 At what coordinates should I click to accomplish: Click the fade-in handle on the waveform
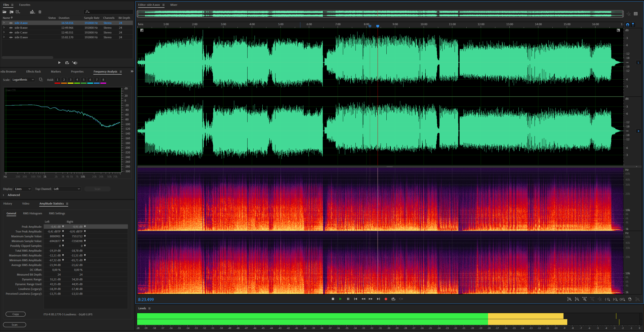(x=142, y=30)
